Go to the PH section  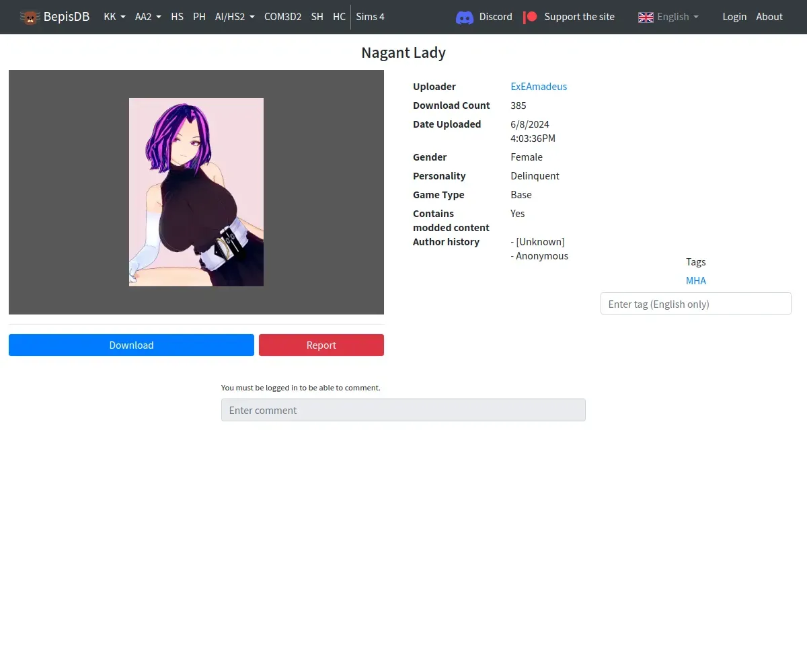(200, 17)
